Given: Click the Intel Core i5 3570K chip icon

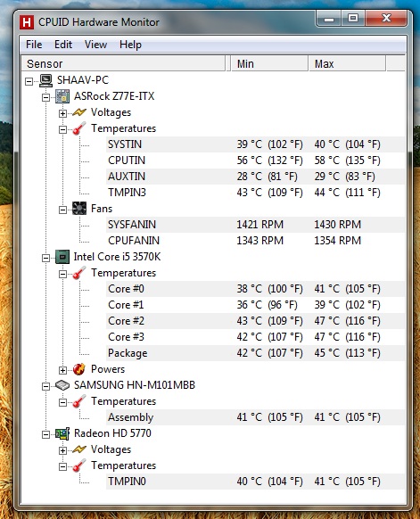Looking at the screenshot, I should [x=62, y=257].
